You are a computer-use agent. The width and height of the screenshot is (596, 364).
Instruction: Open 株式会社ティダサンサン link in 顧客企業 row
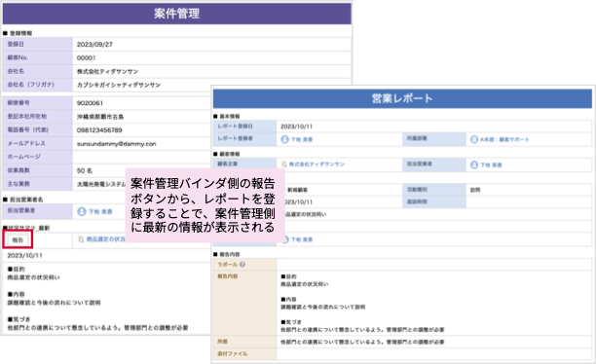coord(317,164)
